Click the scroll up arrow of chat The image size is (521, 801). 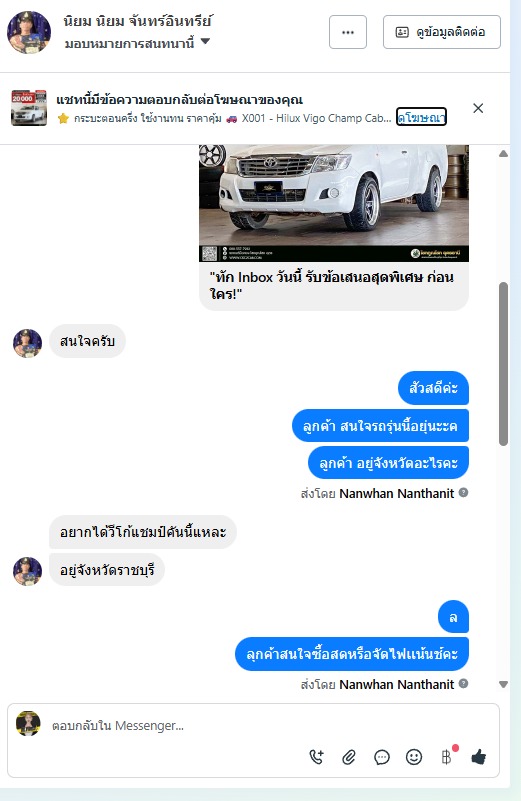503,154
